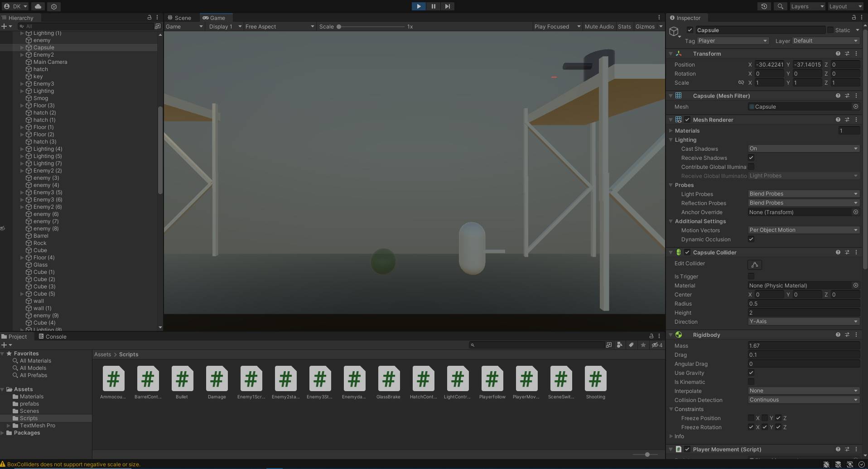This screenshot has height=469, width=868.
Task: Toggle the Static checkbox for Capsule
Action: coord(830,30)
